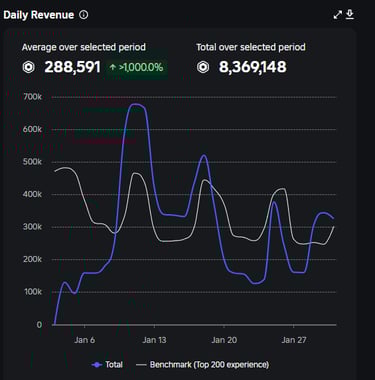Click the 200k y-axis label

click(33, 259)
